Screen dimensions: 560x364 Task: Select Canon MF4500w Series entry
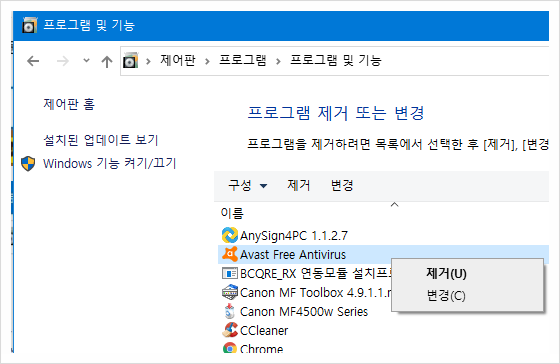304,311
